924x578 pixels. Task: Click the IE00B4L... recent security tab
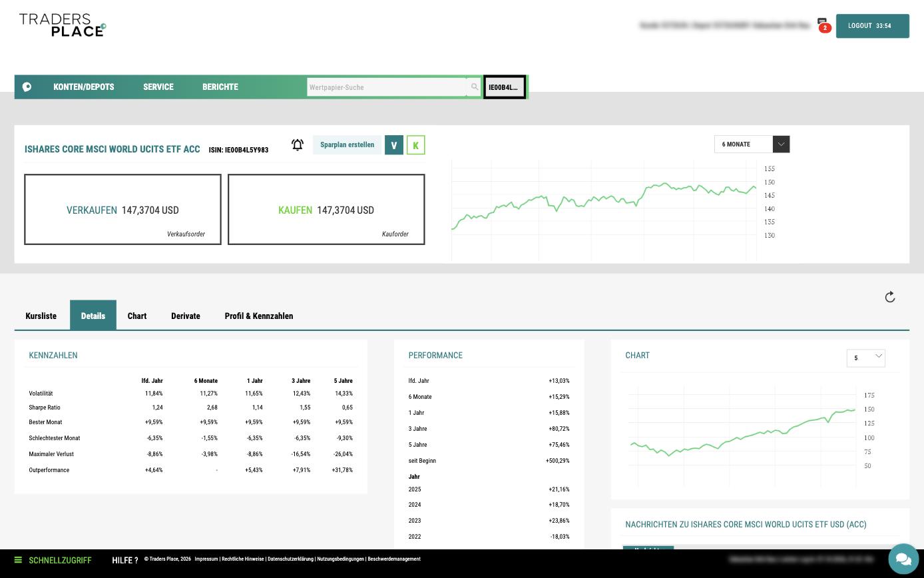pyautogui.click(x=505, y=87)
